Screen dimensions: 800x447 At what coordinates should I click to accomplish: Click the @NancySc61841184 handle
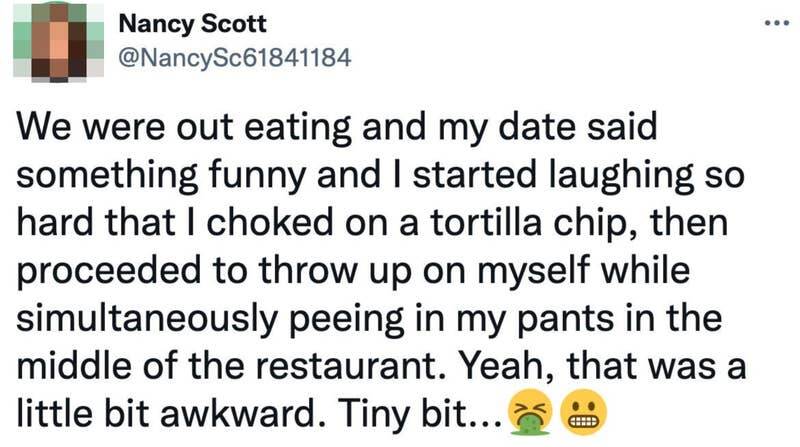tap(233, 58)
